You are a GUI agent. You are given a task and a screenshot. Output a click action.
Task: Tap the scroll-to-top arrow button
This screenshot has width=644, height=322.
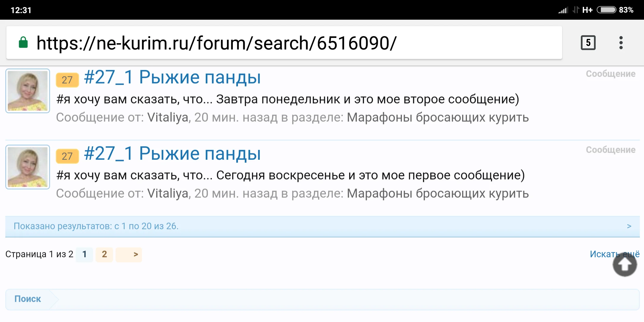point(625,265)
